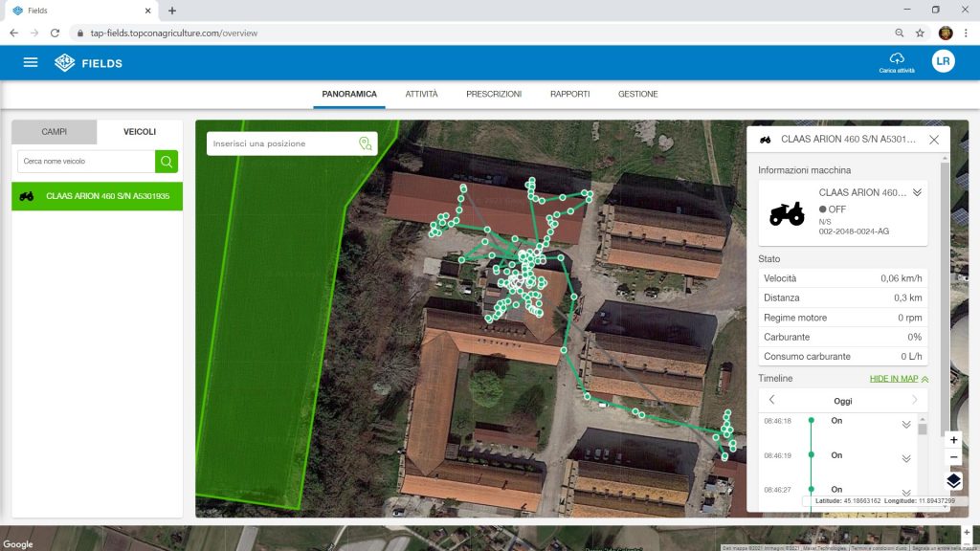Select CLAAS ARION 460 S/N A5301935 vehicle
The width and height of the screenshot is (980, 551).
tap(97, 196)
